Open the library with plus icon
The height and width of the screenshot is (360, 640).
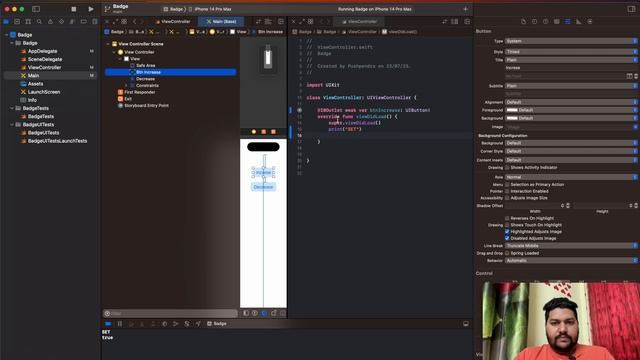pos(465,9)
